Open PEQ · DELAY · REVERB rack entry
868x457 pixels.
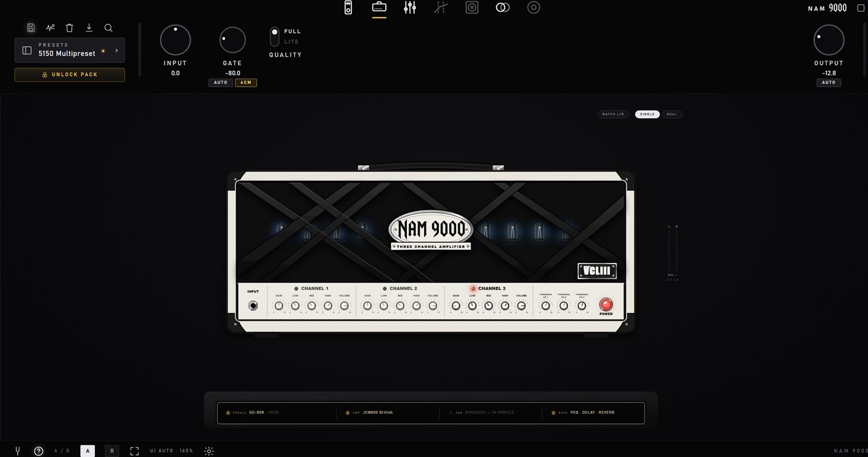[x=592, y=413]
